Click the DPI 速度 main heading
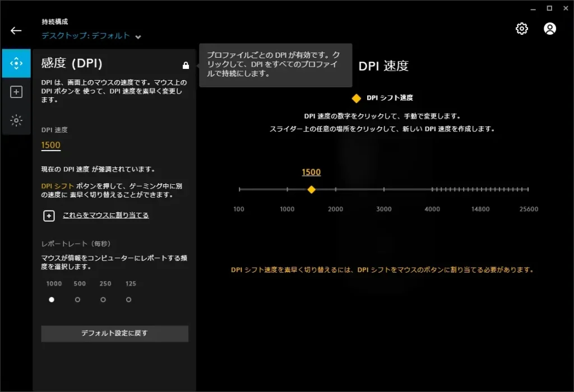The height and width of the screenshot is (392, 574). (x=383, y=66)
